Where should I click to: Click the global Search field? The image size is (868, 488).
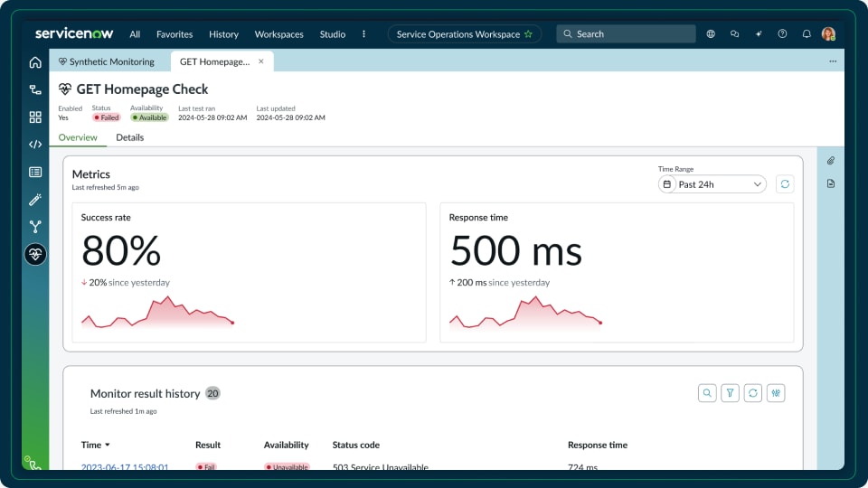tap(626, 34)
